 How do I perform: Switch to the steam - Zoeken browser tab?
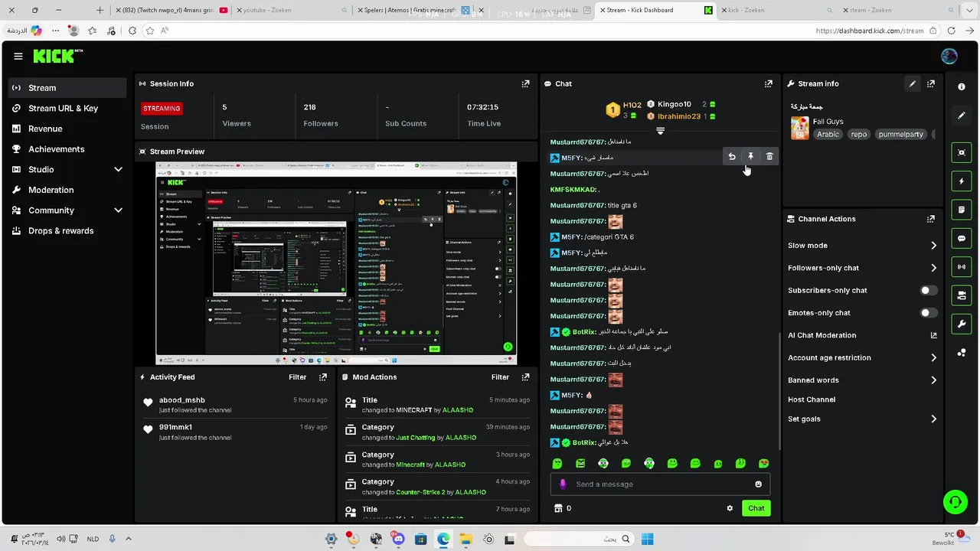pos(897,11)
